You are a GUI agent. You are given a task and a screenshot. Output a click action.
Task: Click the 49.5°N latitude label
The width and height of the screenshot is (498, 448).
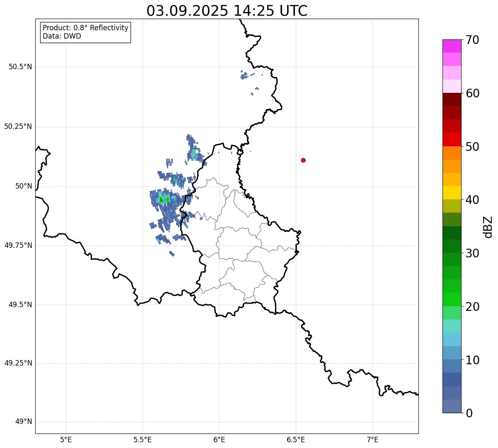(20, 305)
